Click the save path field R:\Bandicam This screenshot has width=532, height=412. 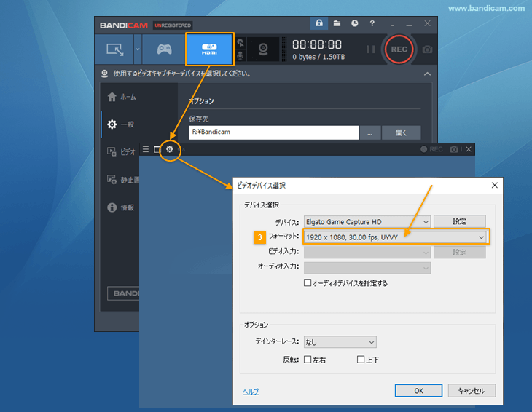click(x=273, y=132)
